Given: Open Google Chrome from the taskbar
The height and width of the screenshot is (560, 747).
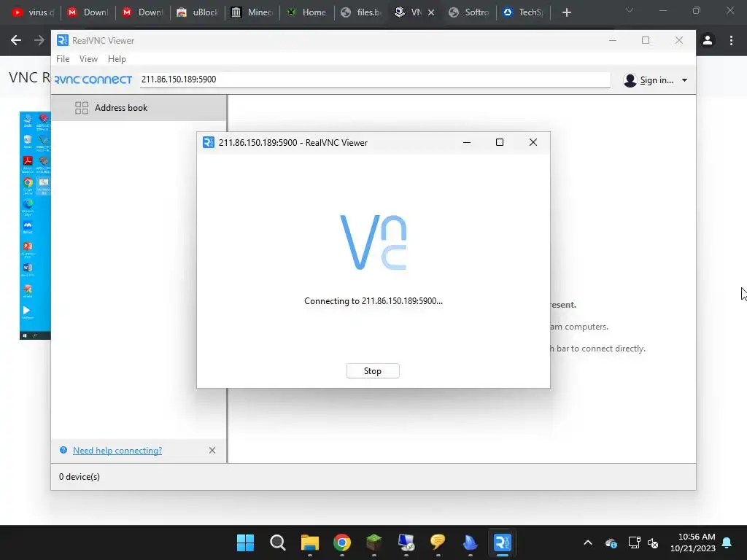Looking at the screenshot, I should [342, 542].
